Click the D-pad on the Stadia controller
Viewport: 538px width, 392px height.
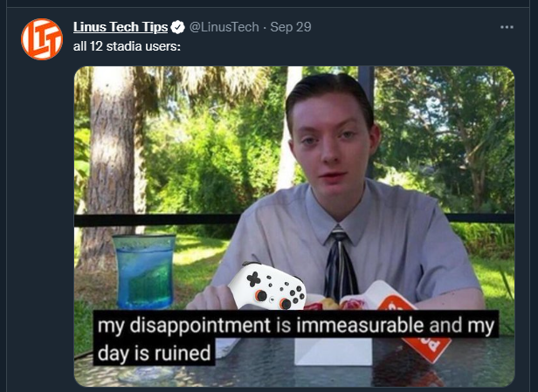point(253,279)
